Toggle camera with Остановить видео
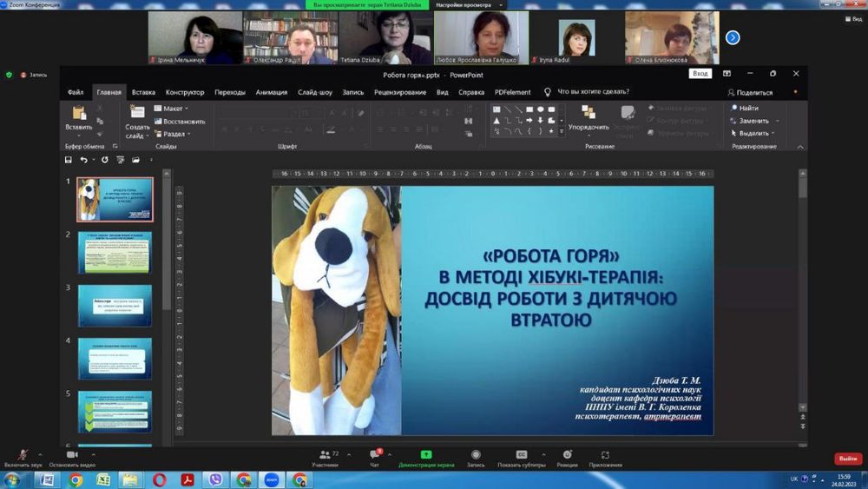This screenshot has width=868, height=489. [72, 454]
